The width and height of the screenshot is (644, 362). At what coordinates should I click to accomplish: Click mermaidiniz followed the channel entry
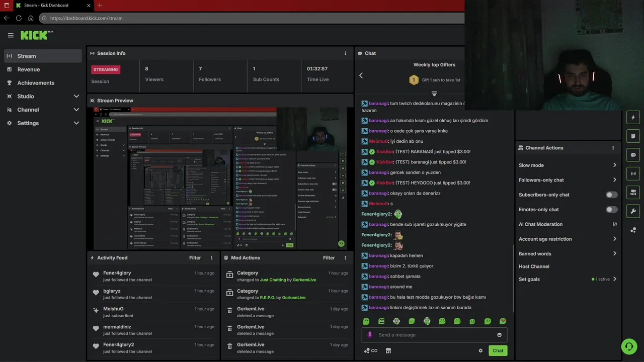coord(153,330)
